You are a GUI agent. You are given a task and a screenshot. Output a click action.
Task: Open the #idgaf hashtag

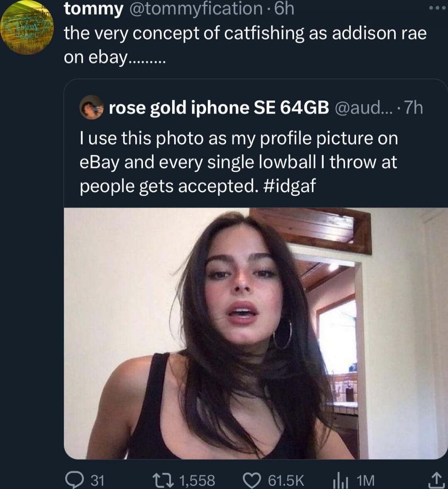290,186
